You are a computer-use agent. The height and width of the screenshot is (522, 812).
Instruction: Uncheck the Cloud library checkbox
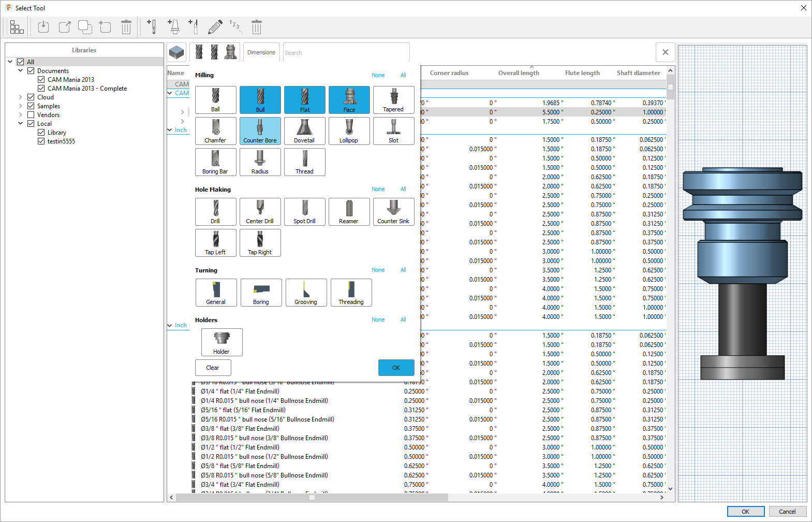[31, 97]
